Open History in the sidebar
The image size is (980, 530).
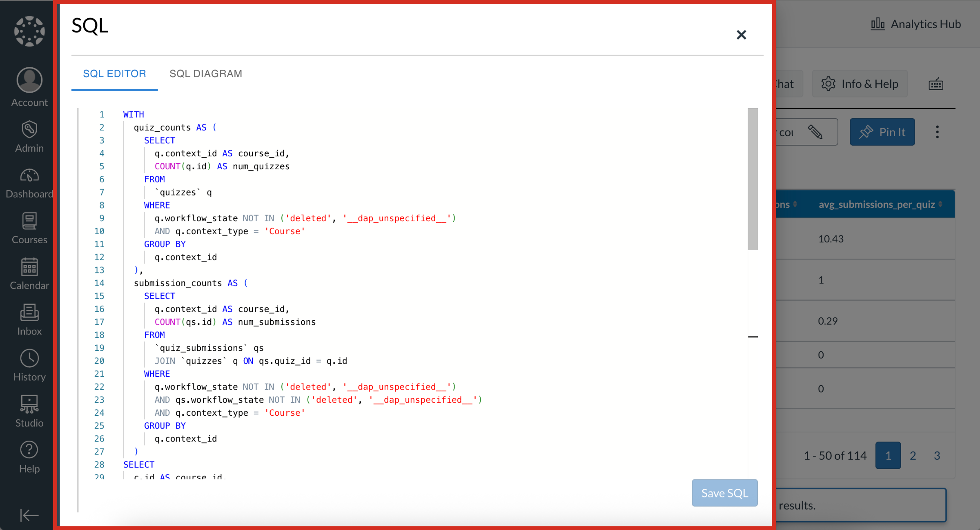[x=29, y=366]
